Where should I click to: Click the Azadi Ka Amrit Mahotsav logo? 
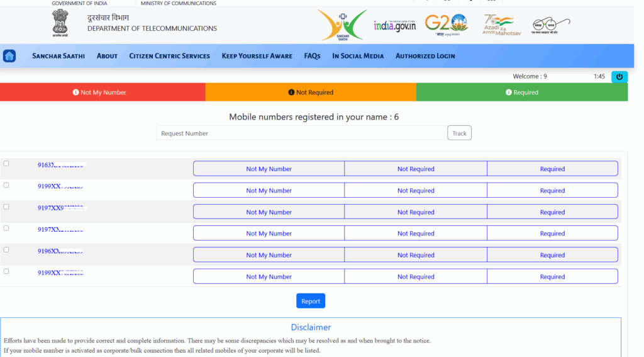coord(497,25)
